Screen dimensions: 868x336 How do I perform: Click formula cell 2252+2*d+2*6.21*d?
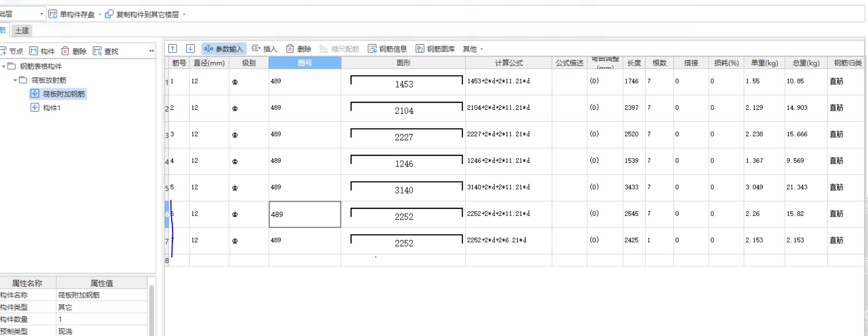tap(509, 241)
